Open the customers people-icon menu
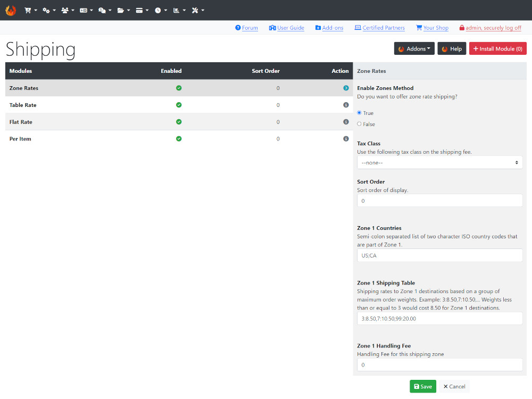The width and height of the screenshot is (532, 399). 68,10
